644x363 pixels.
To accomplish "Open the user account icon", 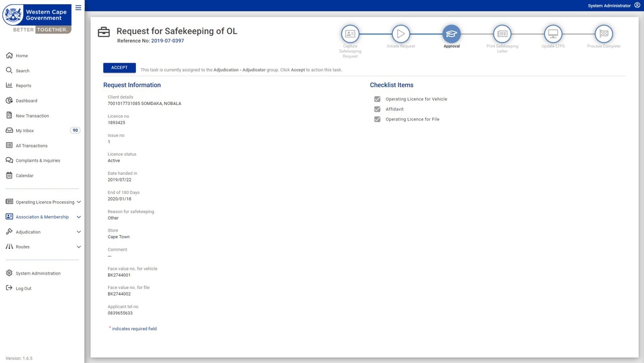I will (x=637, y=5).
